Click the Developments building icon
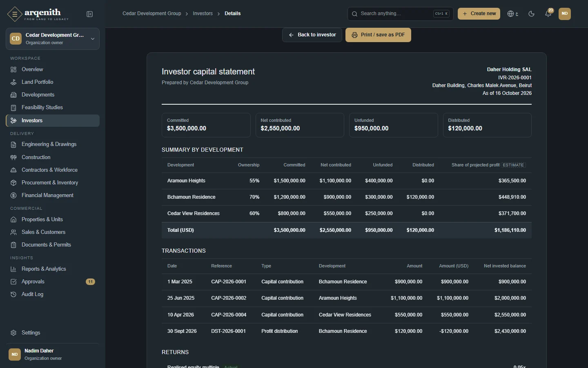The height and width of the screenshot is (368, 588). (x=13, y=95)
